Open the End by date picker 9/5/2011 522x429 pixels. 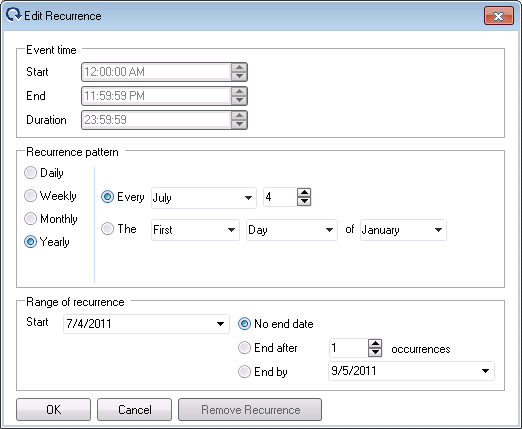point(411,371)
